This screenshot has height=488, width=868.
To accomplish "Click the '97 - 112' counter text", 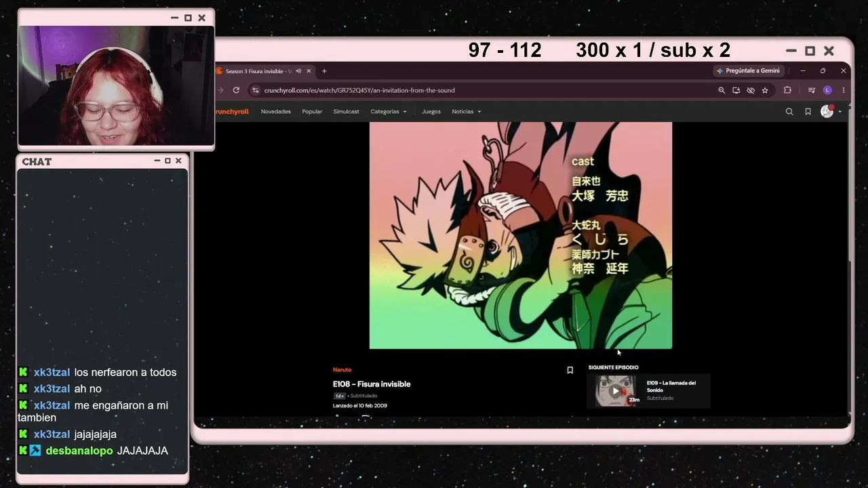I will tap(505, 50).
